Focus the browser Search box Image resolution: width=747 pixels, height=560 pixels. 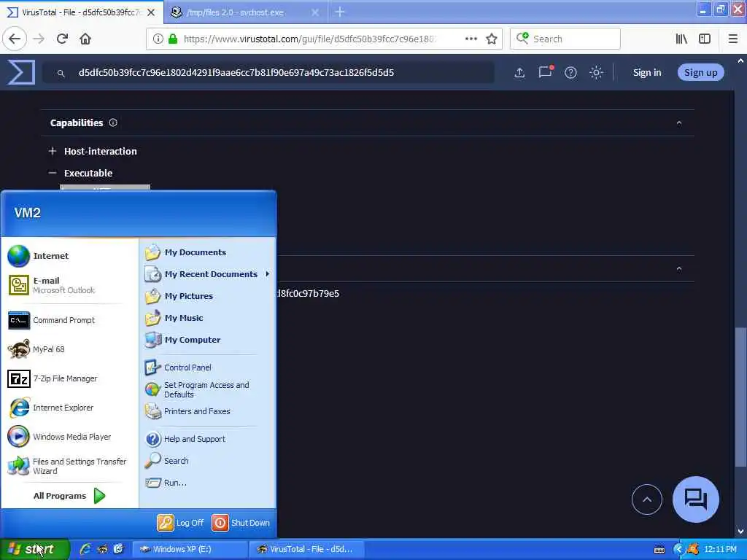click(x=565, y=39)
